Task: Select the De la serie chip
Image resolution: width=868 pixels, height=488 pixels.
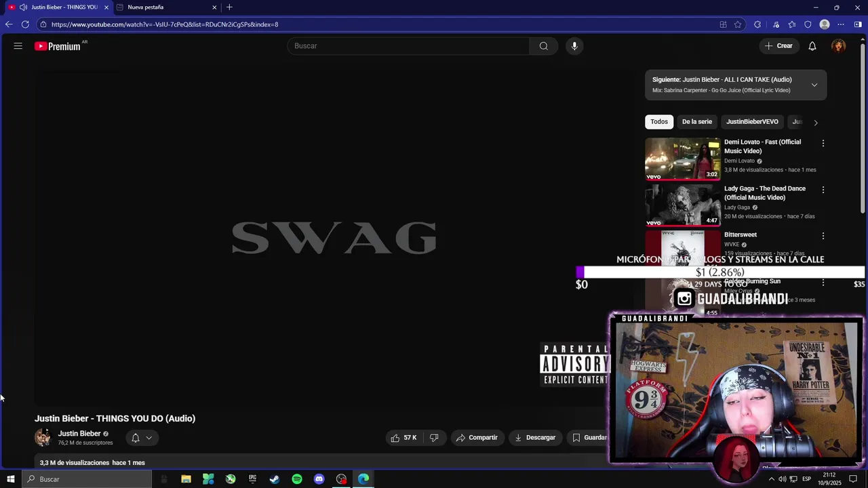Action: click(x=697, y=122)
